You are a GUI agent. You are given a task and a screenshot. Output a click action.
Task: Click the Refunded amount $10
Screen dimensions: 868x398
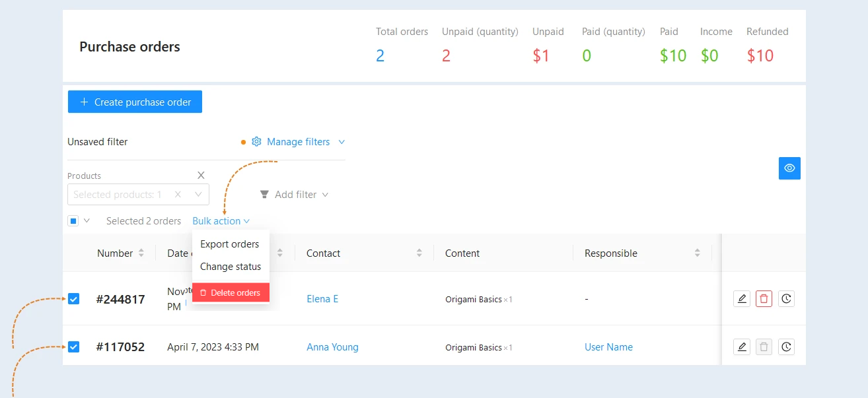click(760, 55)
